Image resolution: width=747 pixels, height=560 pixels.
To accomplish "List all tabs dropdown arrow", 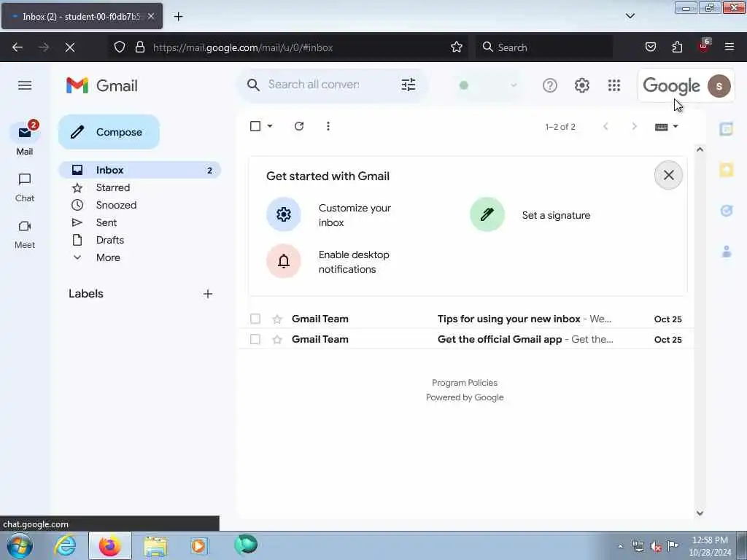I will (x=630, y=16).
